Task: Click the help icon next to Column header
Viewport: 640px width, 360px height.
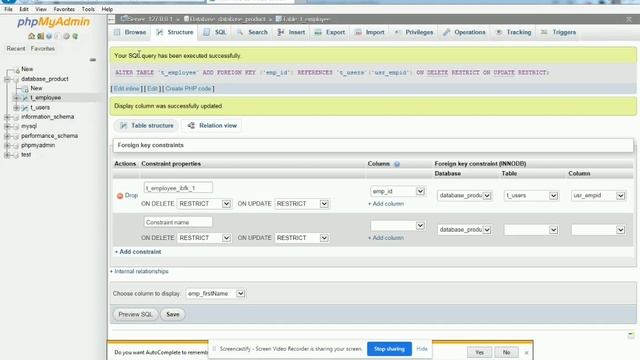Action: point(397,164)
